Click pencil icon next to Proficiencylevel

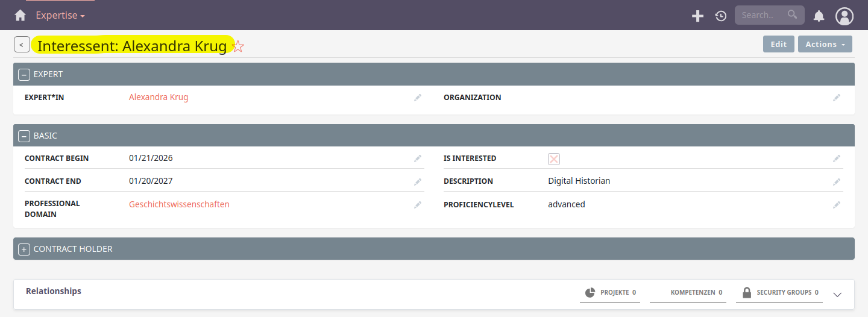click(836, 205)
